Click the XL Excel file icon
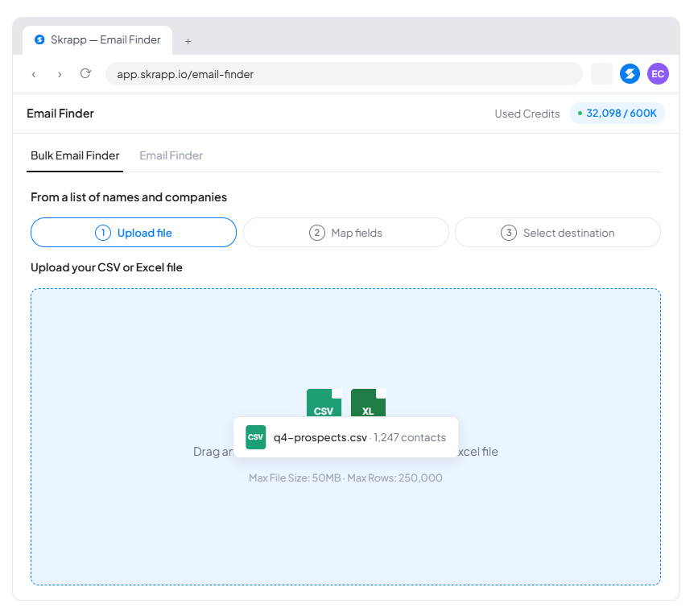Viewport: 698px width, 616px height. point(368,403)
